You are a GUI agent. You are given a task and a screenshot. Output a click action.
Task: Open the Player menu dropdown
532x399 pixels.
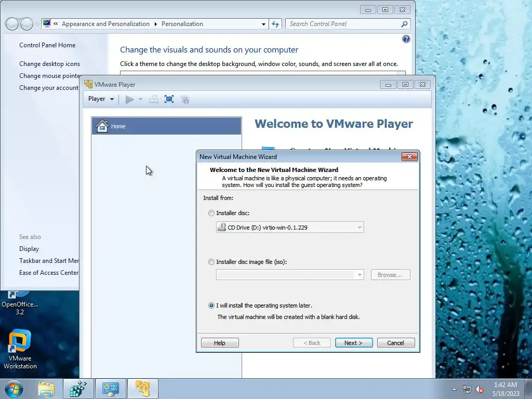coord(101,99)
